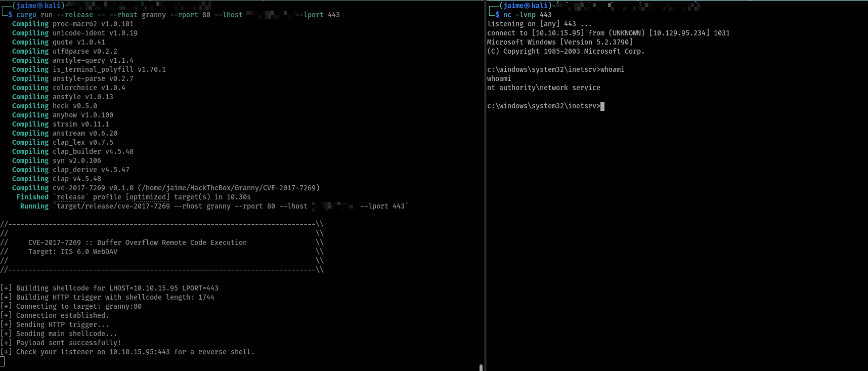Select the 'Check your listener' message line

pyautogui.click(x=127, y=352)
